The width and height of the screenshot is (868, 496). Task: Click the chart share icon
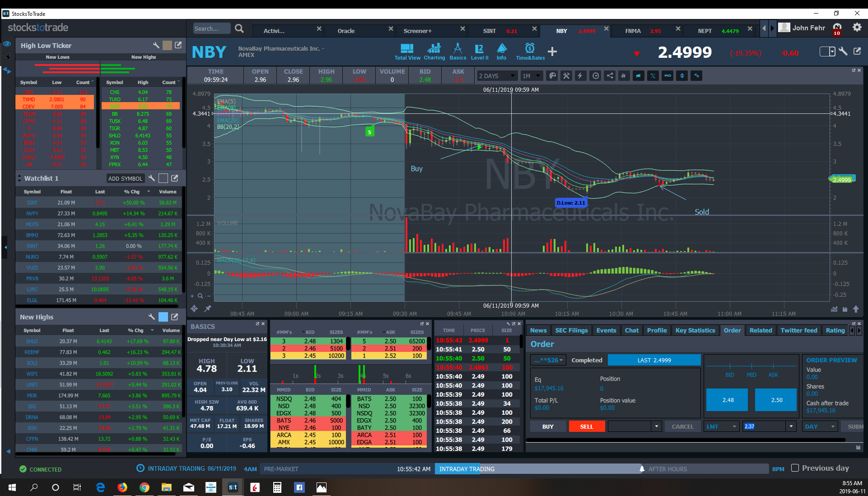610,76
